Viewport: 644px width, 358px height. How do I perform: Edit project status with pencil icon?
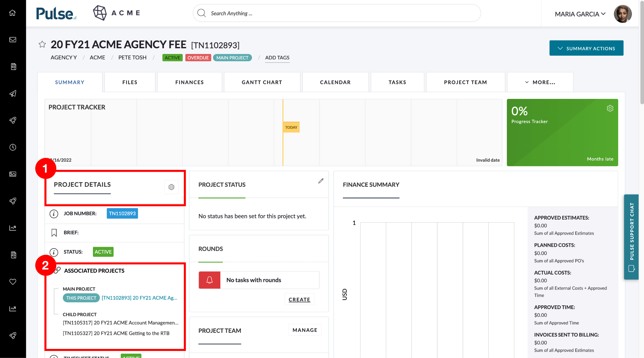click(321, 181)
